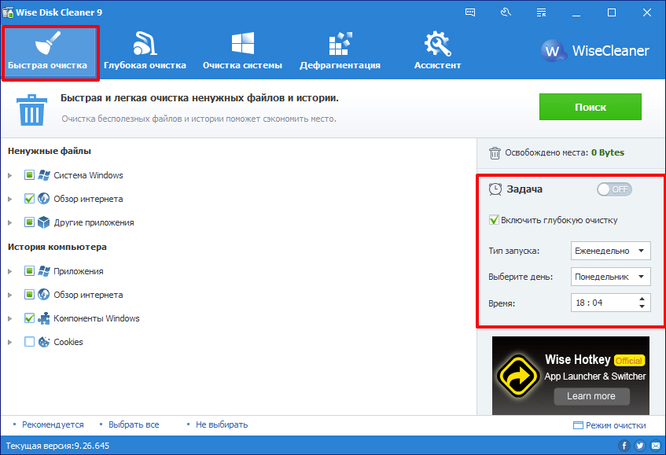The width and height of the screenshot is (666, 455).
Task: Click the clock icon next to Задача
Action: pos(495,189)
